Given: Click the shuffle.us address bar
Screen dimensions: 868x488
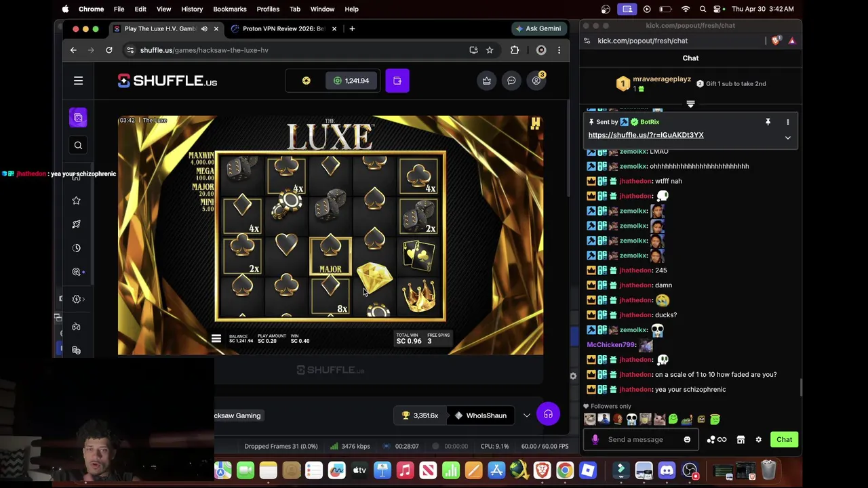Looking at the screenshot, I should [x=295, y=50].
